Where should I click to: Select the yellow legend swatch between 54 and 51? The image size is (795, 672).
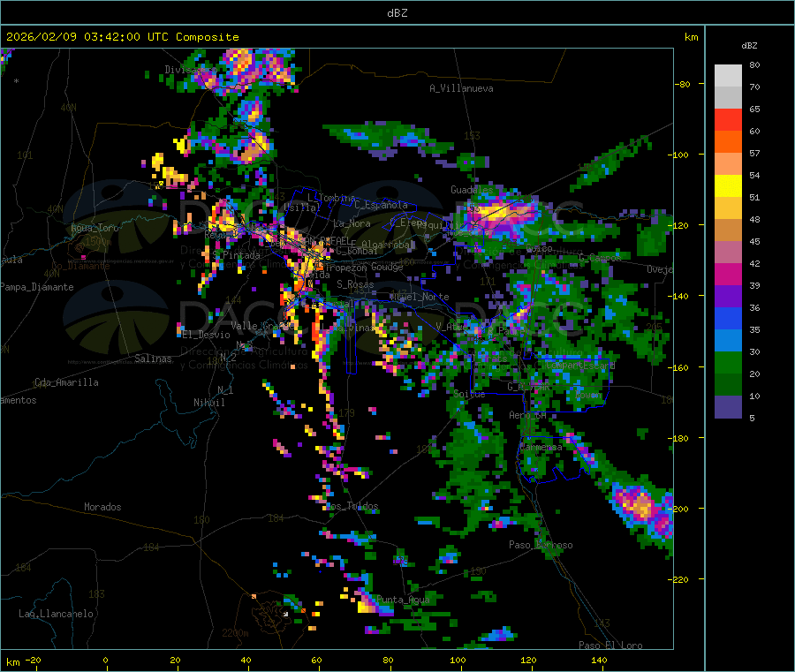click(728, 186)
